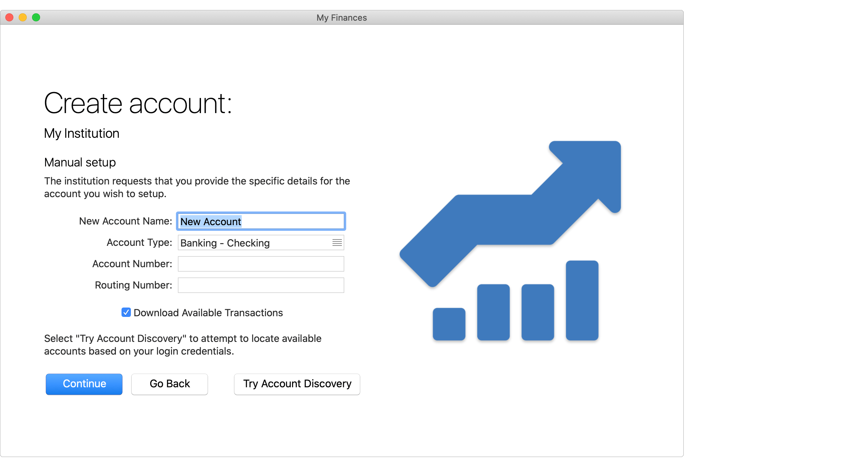The height and width of the screenshot is (467, 868).
Task: Click the shortest chart bar icon
Action: [x=449, y=324]
